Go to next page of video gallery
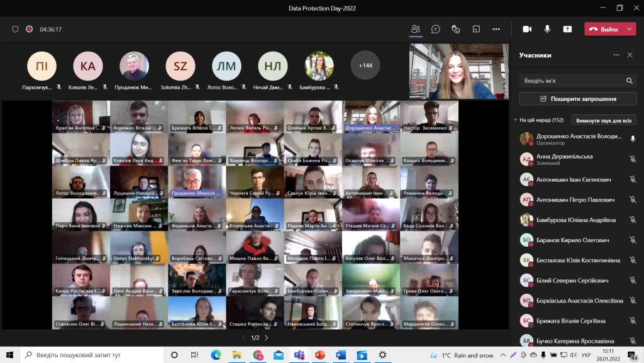Viewport: 644px width, 363px height. pyautogui.click(x=266, y=338)
